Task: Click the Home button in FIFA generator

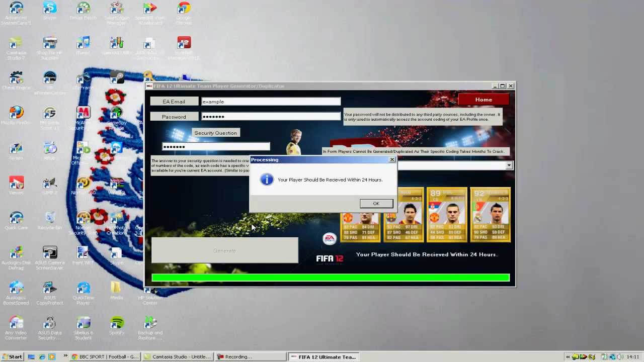Action: coord(484,100)
